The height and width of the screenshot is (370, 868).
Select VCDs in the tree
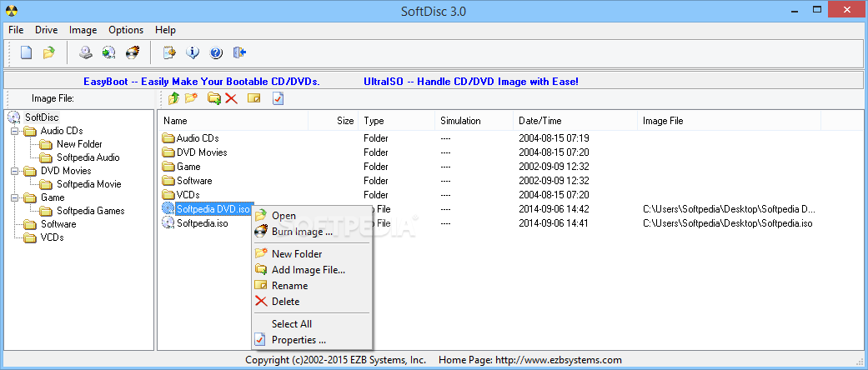pos(52,237)
